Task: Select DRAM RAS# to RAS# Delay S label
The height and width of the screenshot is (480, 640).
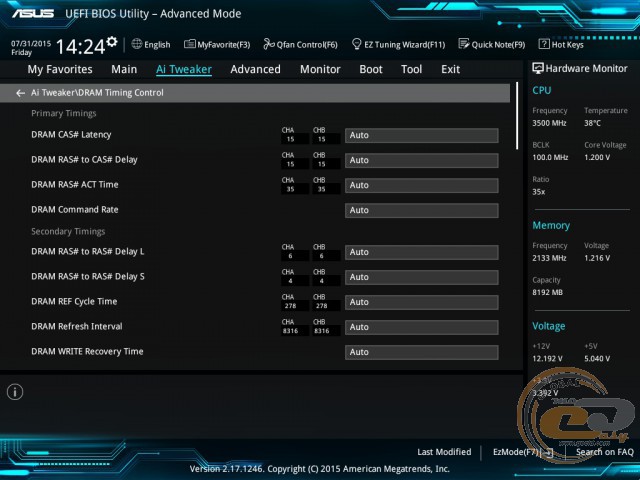Action: (x=88, y=276)
